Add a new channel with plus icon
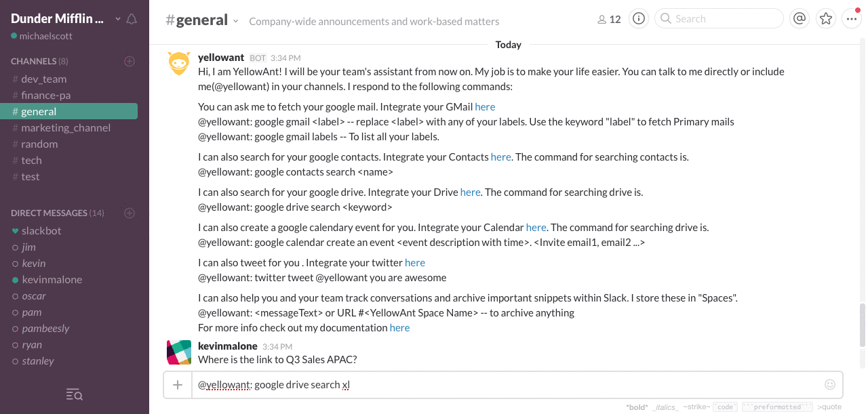The height and width of the screenshot is (414, 868). [130, 61]
